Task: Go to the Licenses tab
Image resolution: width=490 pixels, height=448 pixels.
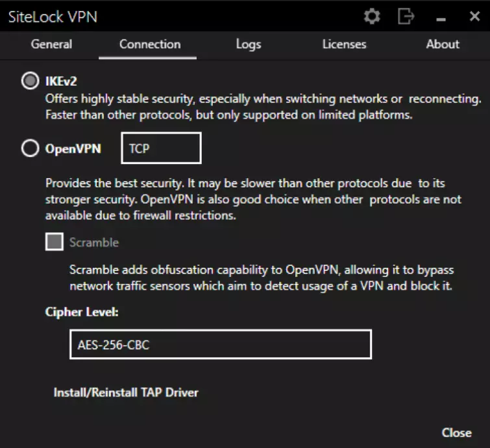Action: (x=344, y=44)
